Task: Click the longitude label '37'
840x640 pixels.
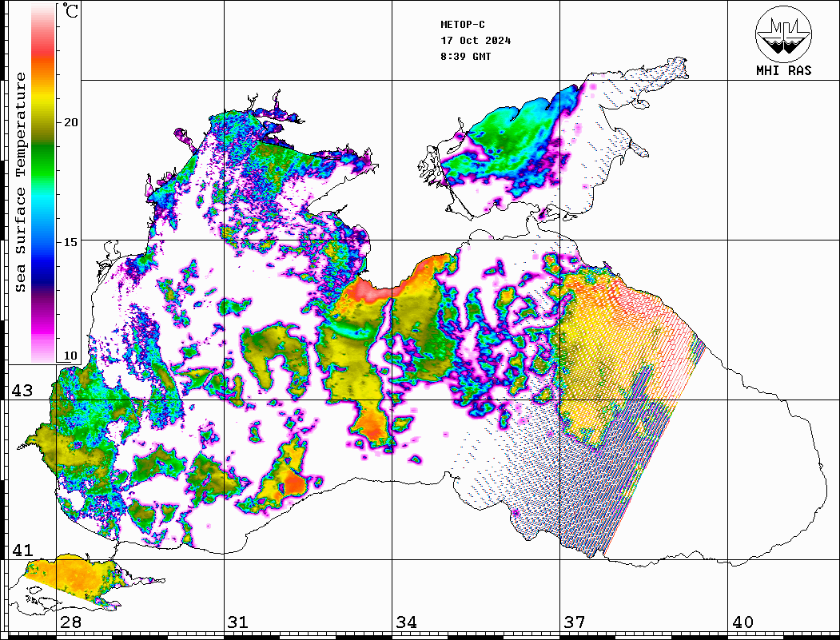Action: click(x=575, y=622)
